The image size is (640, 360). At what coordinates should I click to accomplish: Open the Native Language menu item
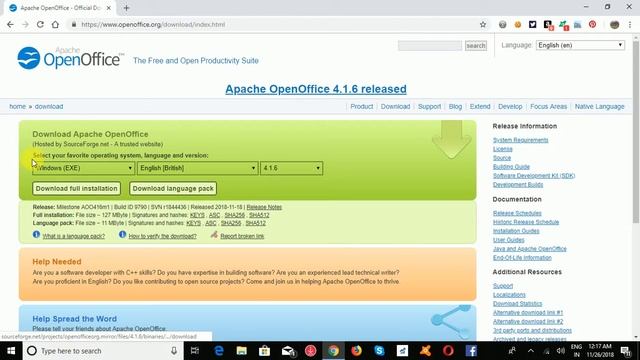click(x=600, y=107)
